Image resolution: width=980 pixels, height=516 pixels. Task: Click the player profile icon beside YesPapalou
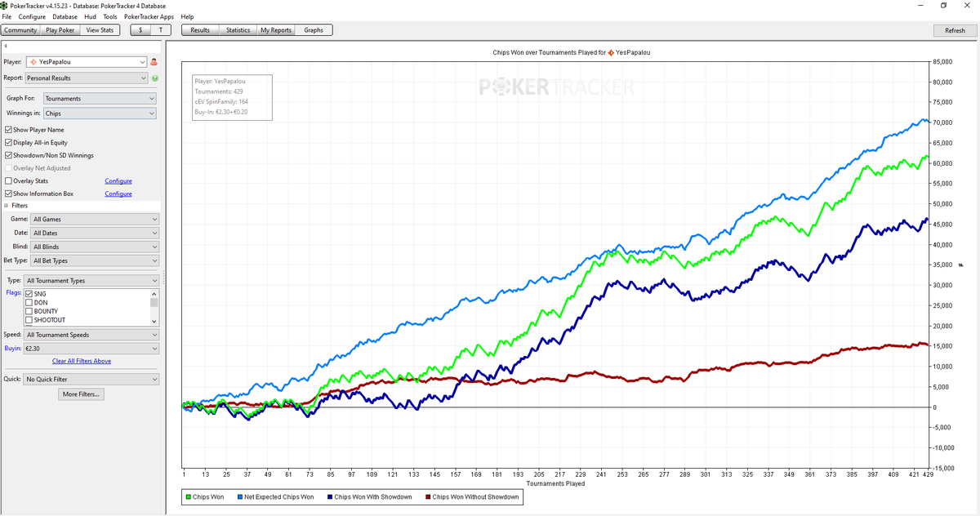point(154,62)
